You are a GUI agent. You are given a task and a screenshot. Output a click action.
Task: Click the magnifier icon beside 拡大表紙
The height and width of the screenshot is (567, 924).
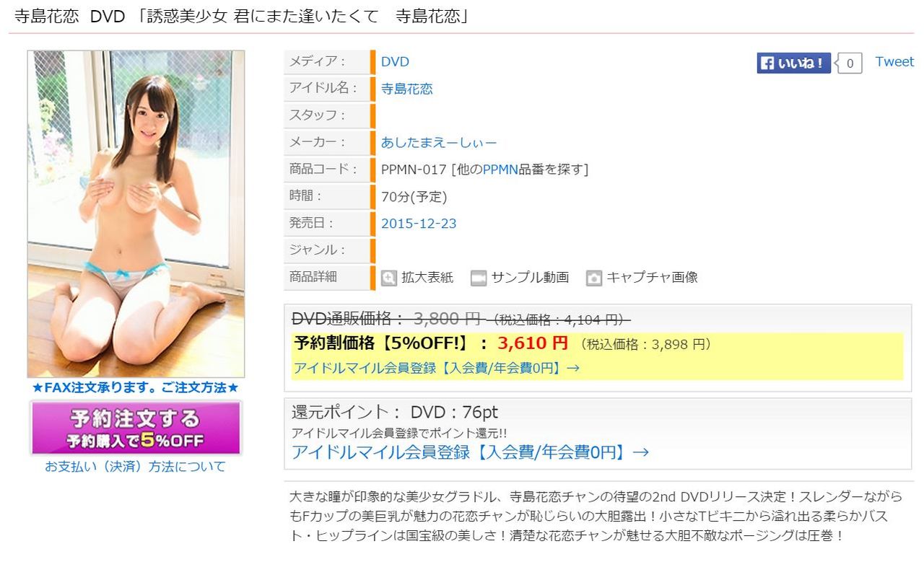click(389, 278)
